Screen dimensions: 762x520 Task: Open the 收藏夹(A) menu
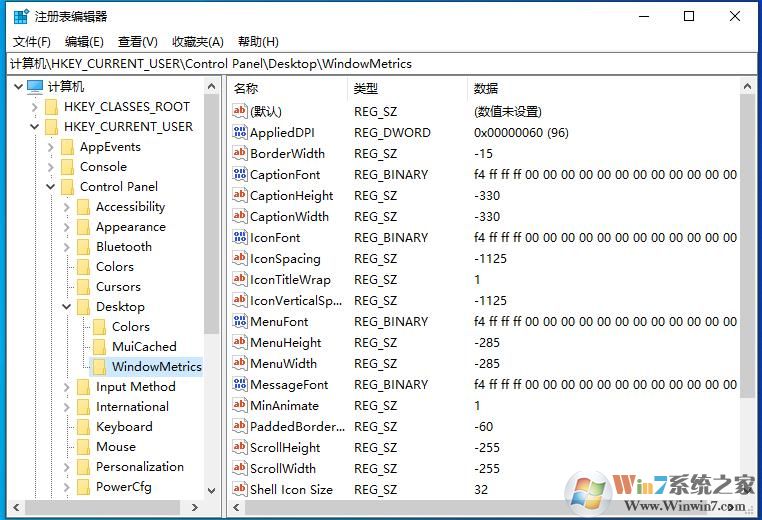197,42
